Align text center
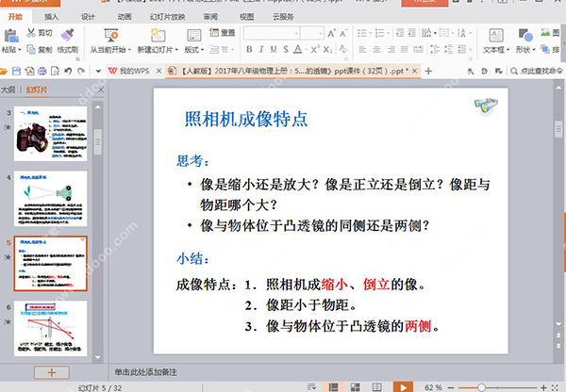The height and width of the screenshot is (392, 566). [376, 49]
